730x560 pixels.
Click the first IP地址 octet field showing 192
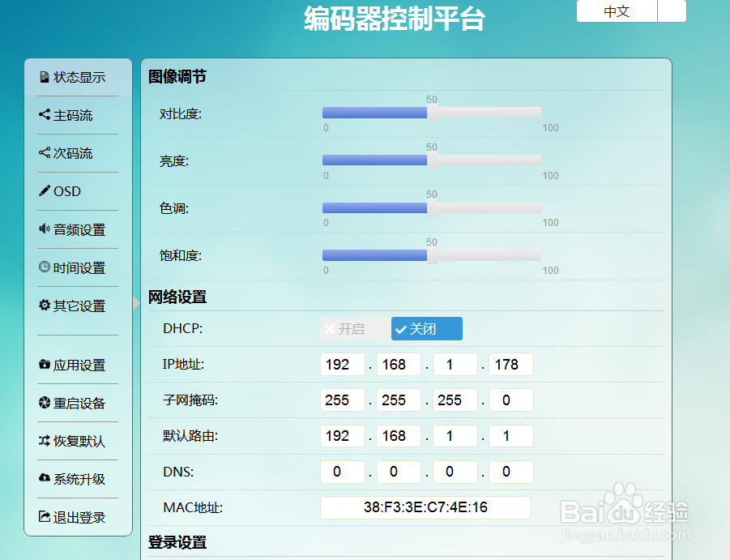tap(342, 364)
